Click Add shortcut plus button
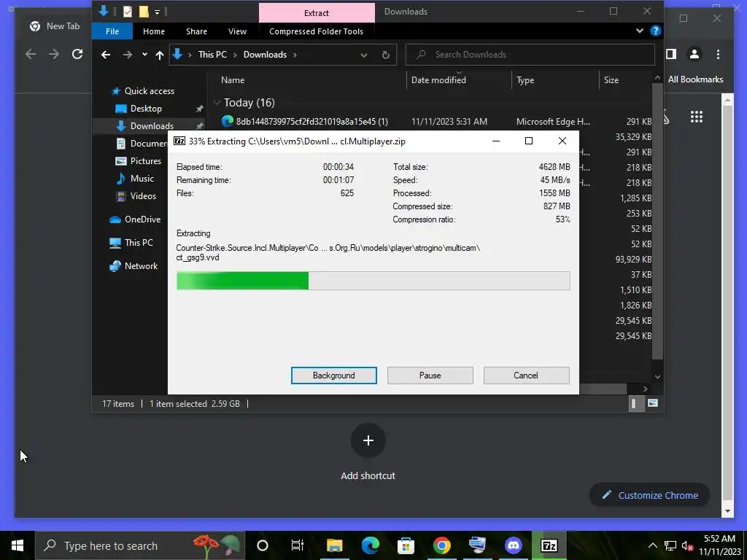This screenshot has width=747, height=560. pyautogui.click(x=368, y=440)
